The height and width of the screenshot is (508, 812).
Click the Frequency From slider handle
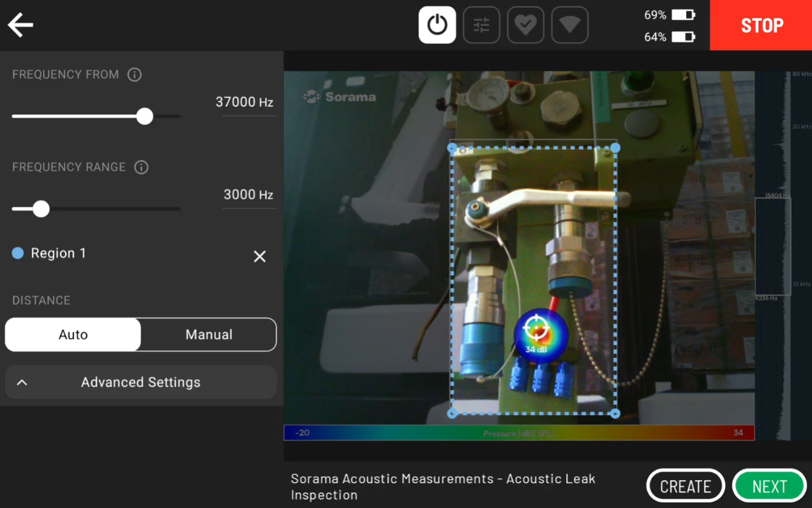[145, 116]
